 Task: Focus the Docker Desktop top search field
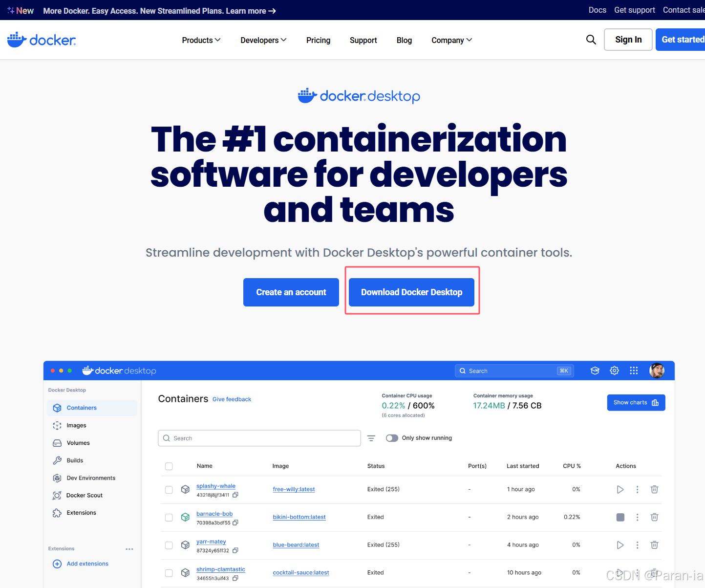pos(514,371)
